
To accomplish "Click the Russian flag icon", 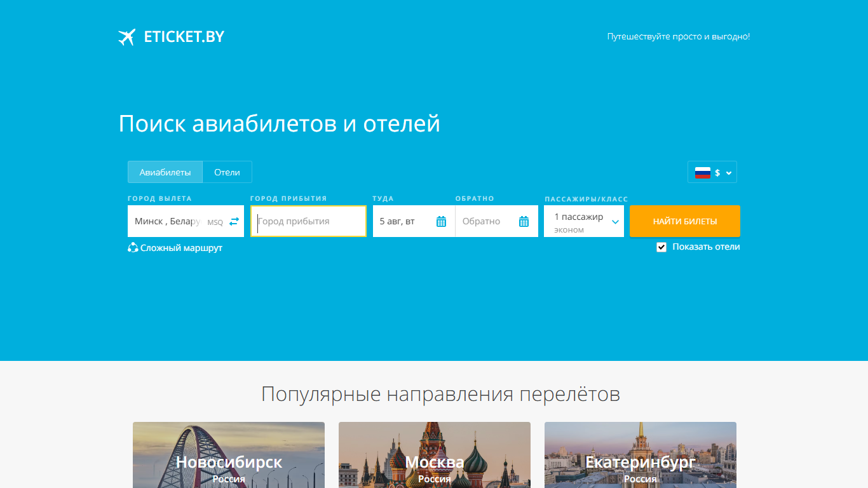I will click(x=702, y=172).
